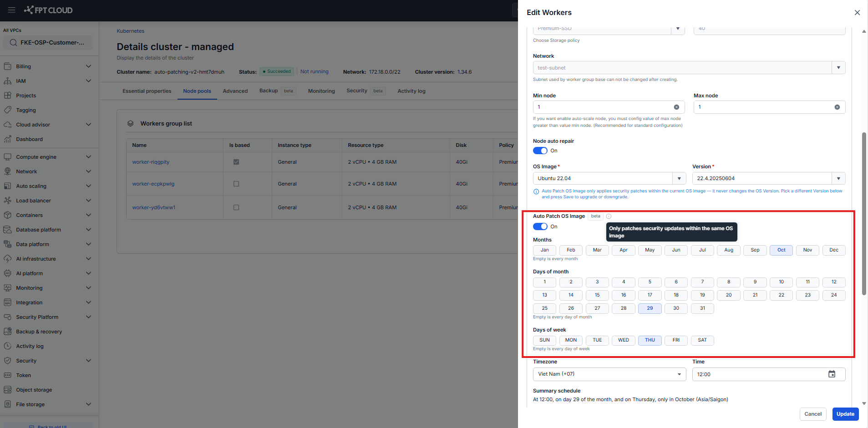Turn off Auto Patch OS Image switch
Image resolution: width=868 pixels, height=428 pixels.
pos(540,227)
